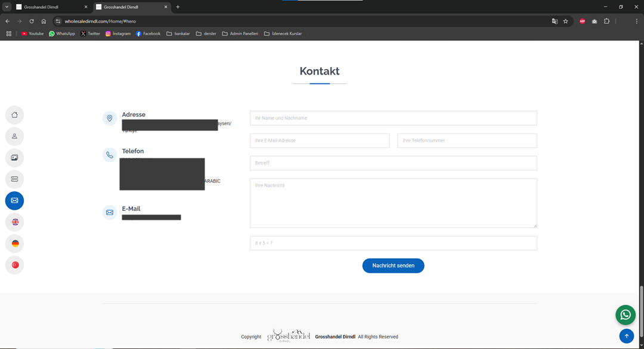Switch language using the German flag icon
This screenshot has width=644, height=349.
(14, 244)
